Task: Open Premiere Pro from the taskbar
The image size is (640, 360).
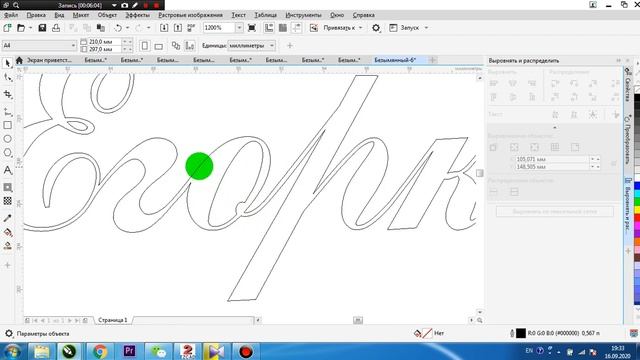Action: [129, 351]
